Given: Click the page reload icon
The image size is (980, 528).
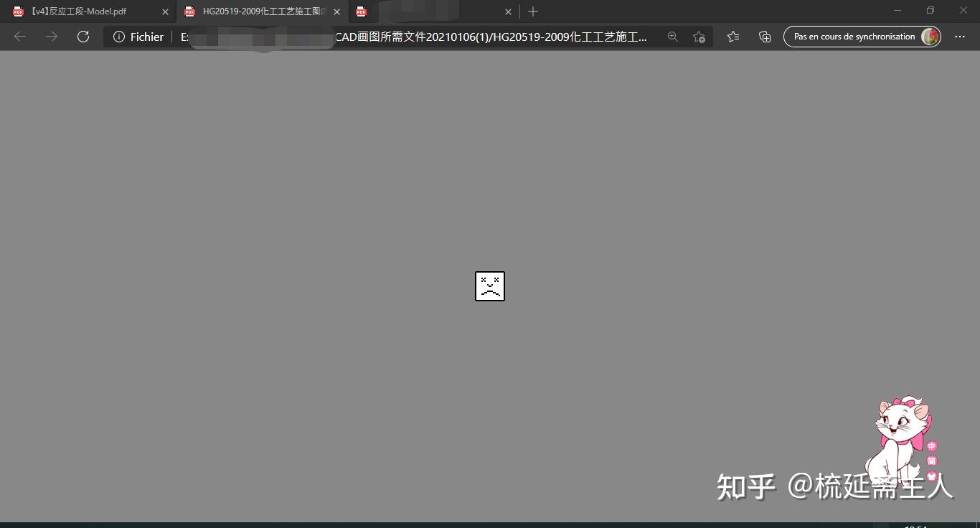Looking at the screenshot, I should [83, 37].
